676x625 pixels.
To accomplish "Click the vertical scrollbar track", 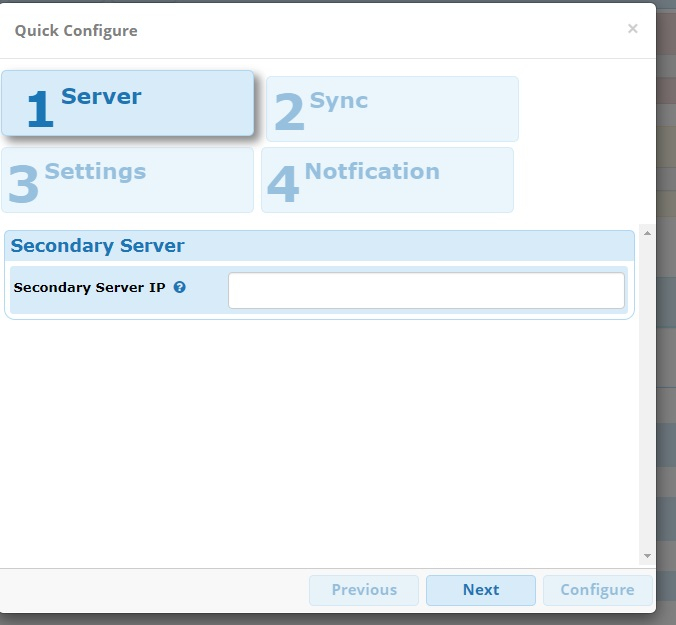I will point(647,400).
